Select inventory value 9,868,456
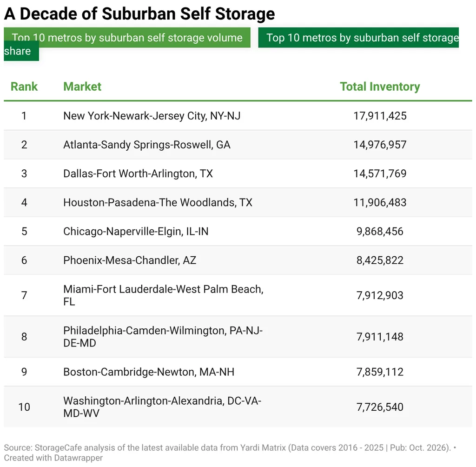This screenshot has height=467, width=476. 380,231
